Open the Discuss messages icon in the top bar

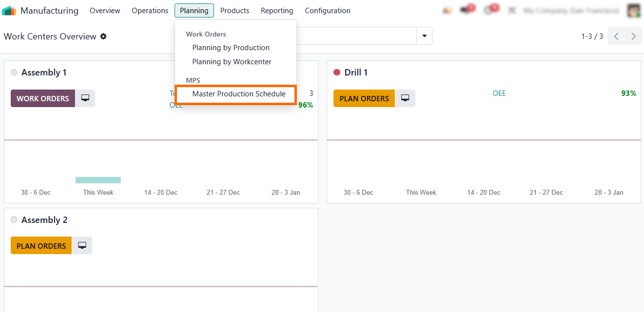tap(467, 9)
